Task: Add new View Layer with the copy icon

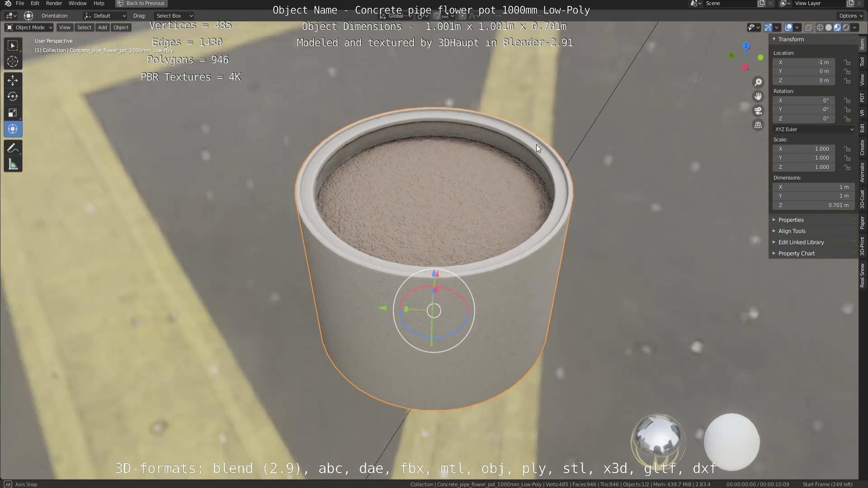Action: tap(850, 3)
